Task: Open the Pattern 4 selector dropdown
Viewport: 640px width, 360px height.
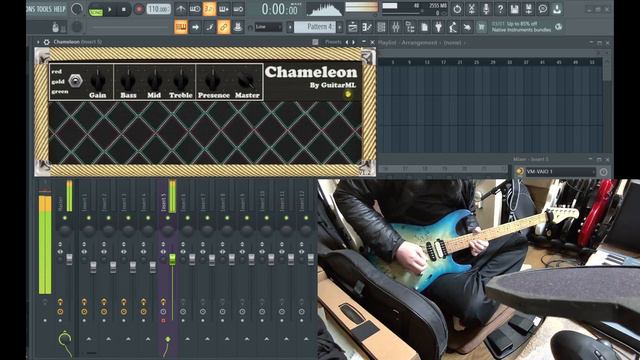Action: (x=315, y=27)
